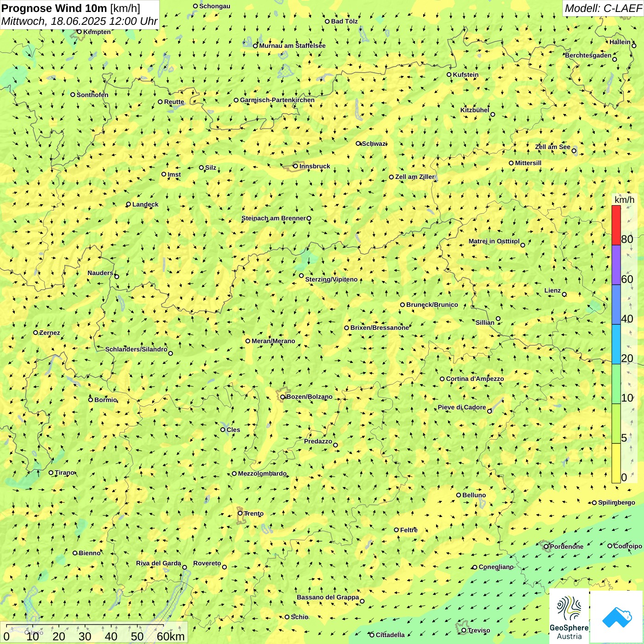The height and width of the screenshot is (644, 644).
Task: Click the 'Silz' label
Action: click(211, 167)
